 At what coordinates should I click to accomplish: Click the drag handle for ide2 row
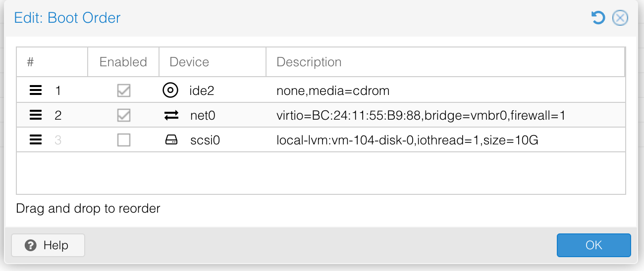pyautogui.click(x=35, y=90)
